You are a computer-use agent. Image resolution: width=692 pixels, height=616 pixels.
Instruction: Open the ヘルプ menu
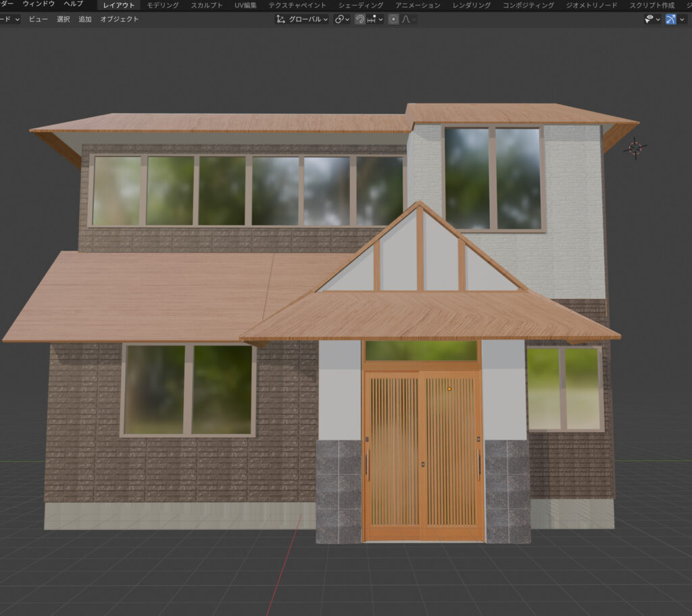73,5
